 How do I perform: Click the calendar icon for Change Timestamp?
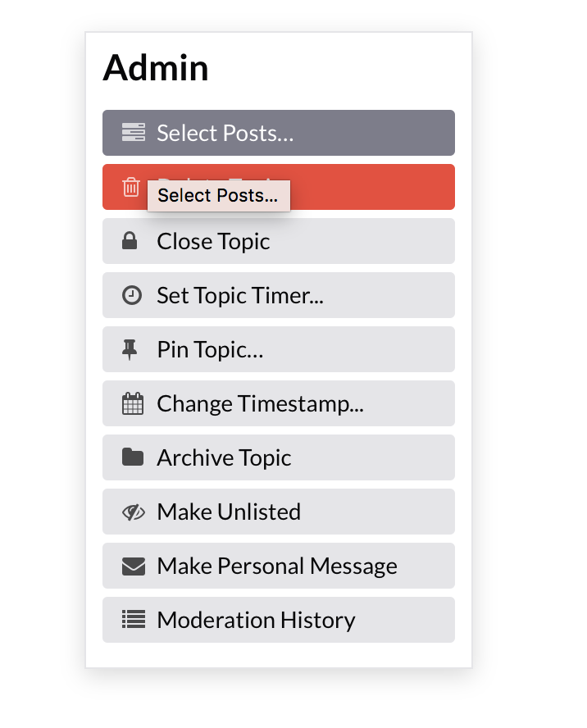point(132,403)
